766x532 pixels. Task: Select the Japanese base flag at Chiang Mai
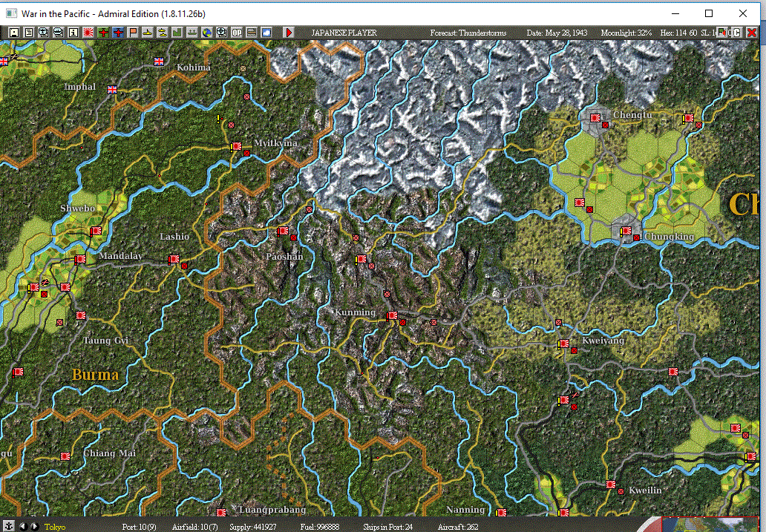[x=65, y=456]
